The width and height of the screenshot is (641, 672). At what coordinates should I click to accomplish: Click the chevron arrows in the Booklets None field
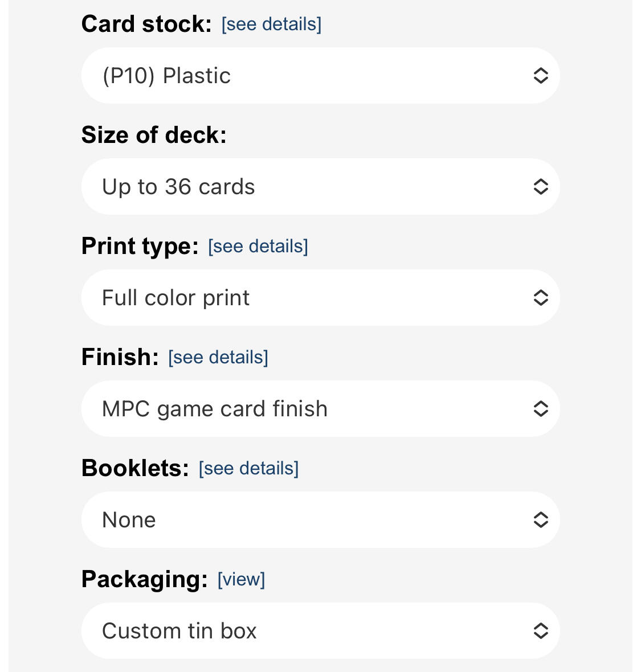(x=541, y=520)
